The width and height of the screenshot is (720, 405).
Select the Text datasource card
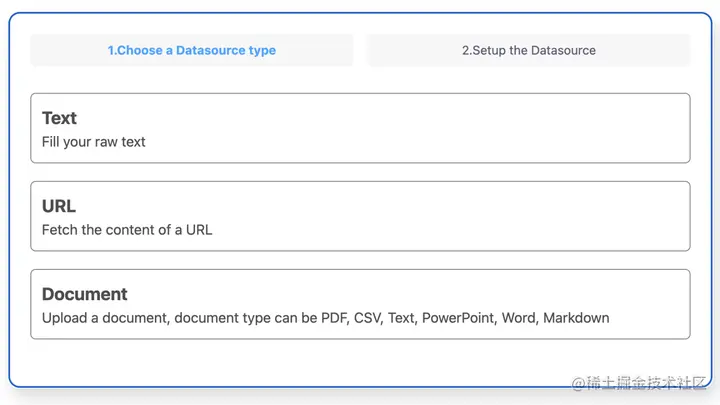click(360, 128)
